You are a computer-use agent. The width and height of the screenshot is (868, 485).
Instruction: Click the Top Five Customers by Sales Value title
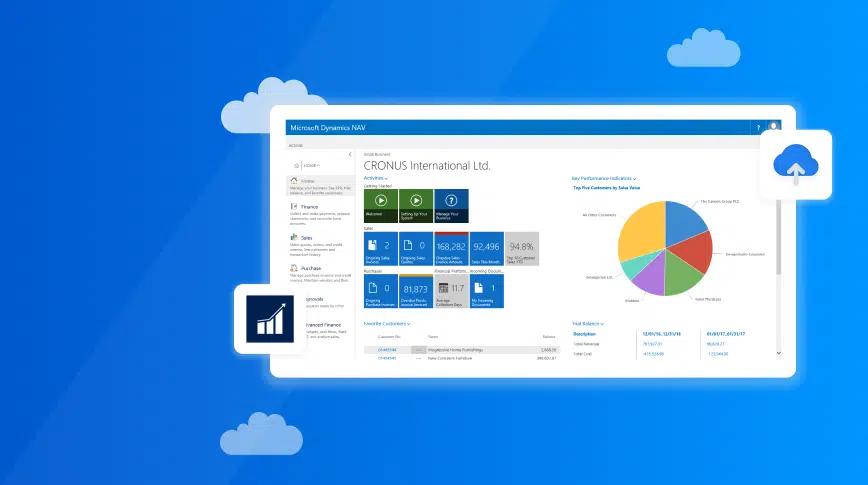(x=607, y=188)
